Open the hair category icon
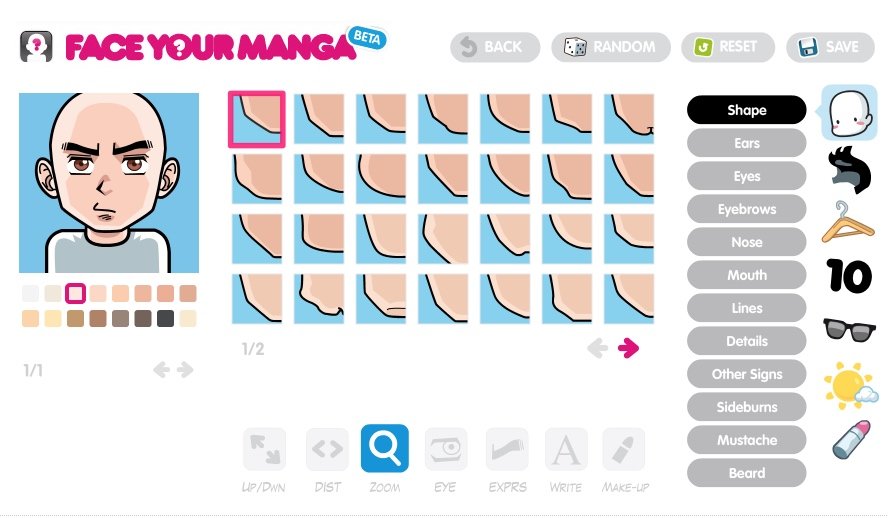The width and height of the screenshot is (888, 518). click(848, 169)
